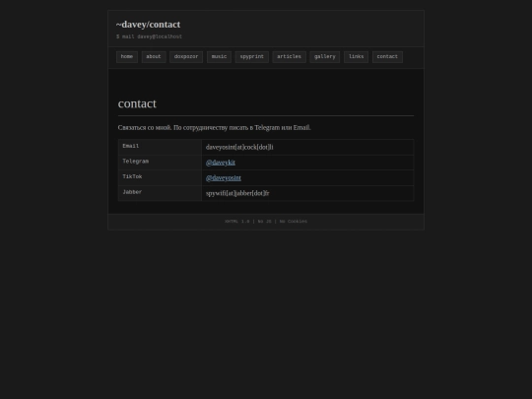Image resolution: width=532 pixels, height=399 pixels.
Task: Click the ~davey/contact site title
Action: pos(148,25)
